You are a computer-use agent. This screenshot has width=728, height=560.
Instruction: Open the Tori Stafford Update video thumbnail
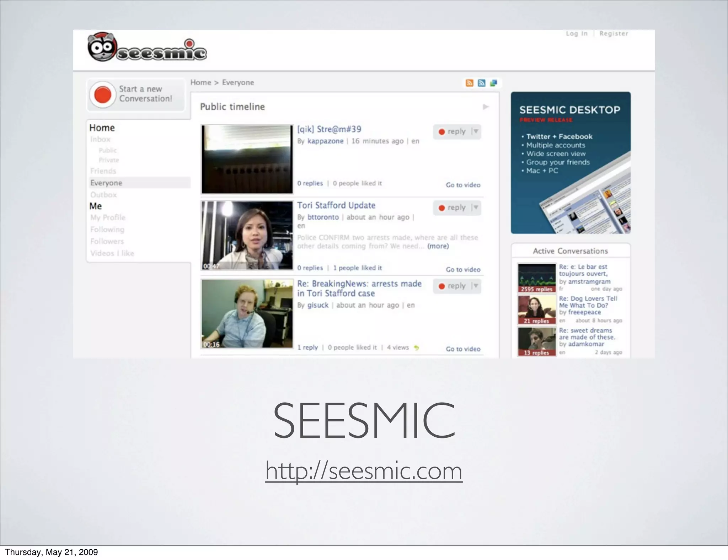coord(247,236)
